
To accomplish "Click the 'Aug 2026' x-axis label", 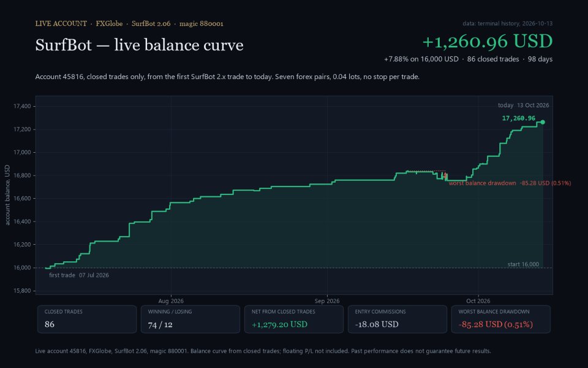I will coord(171,301).
